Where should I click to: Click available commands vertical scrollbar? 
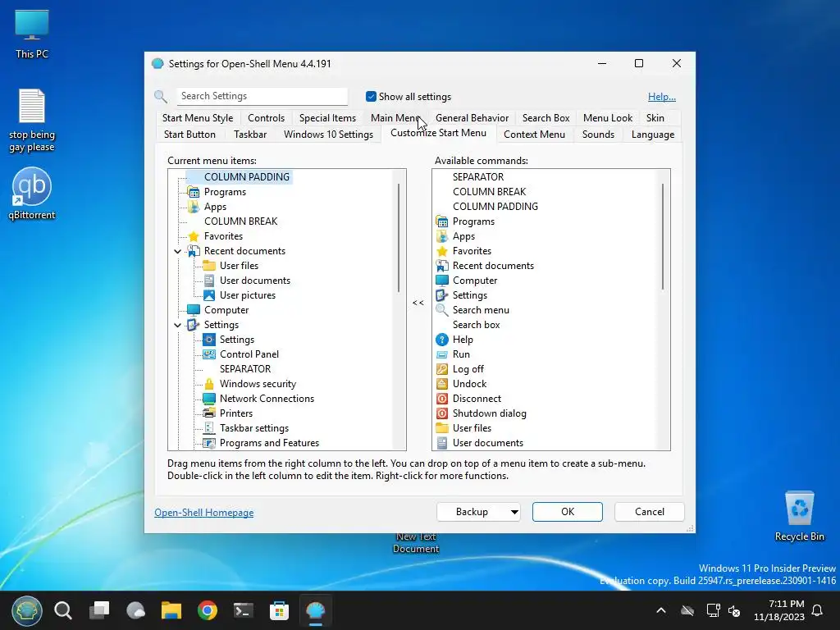(663, 237)
